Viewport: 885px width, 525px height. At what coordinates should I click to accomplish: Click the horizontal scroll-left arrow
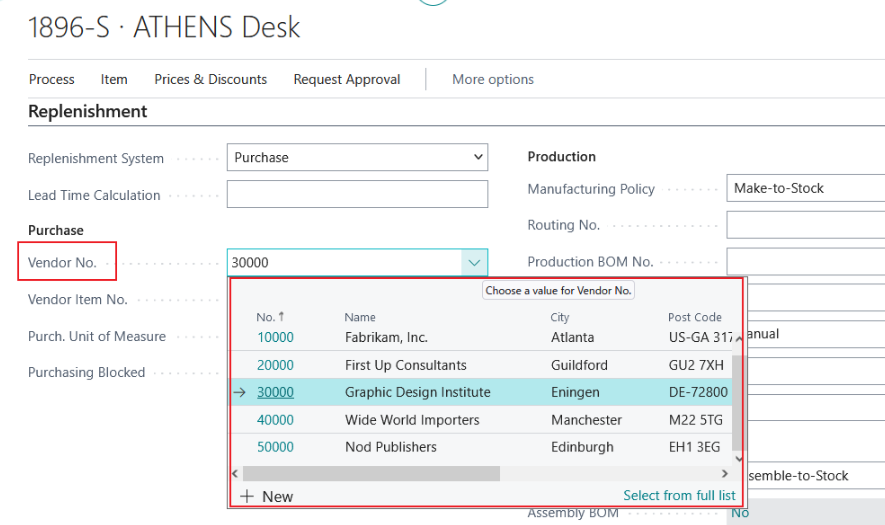click(x=235, y=474)
